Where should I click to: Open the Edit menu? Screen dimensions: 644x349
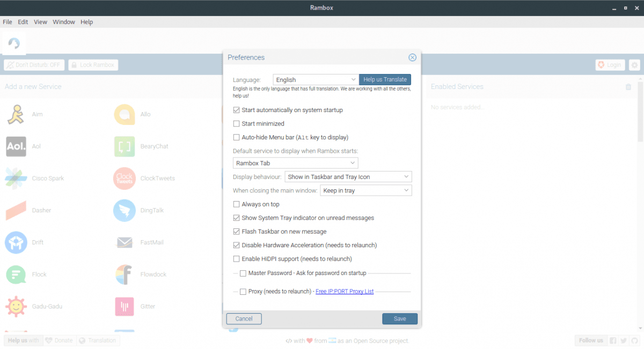pyautogui.click(x=23, y=22)
